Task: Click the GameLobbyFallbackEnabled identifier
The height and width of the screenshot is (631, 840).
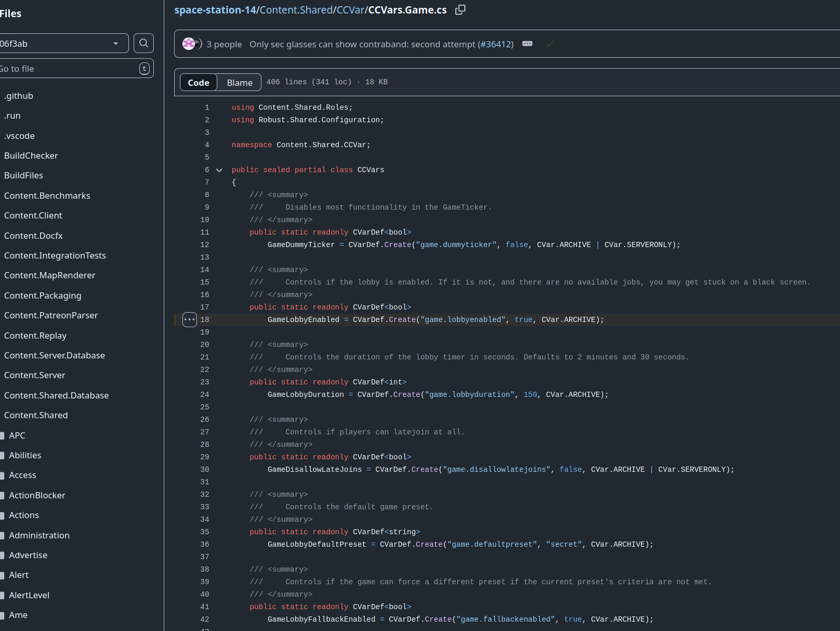Action: (x=321, y=620)
